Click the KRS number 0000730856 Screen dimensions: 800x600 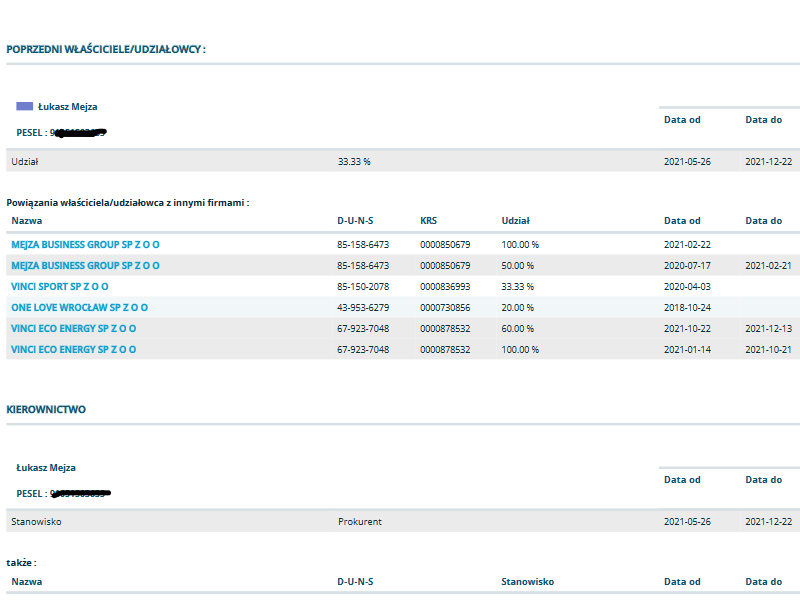445,308
